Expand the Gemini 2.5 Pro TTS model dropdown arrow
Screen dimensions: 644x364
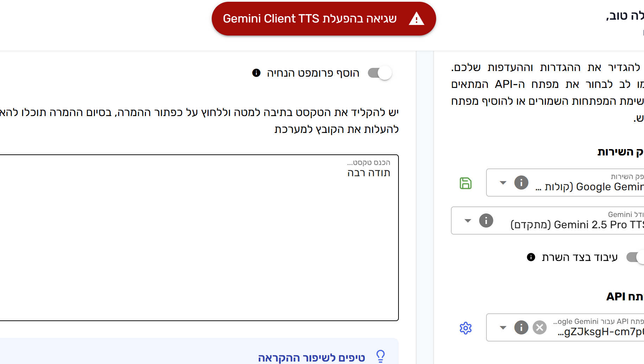[x=468, y=221]
